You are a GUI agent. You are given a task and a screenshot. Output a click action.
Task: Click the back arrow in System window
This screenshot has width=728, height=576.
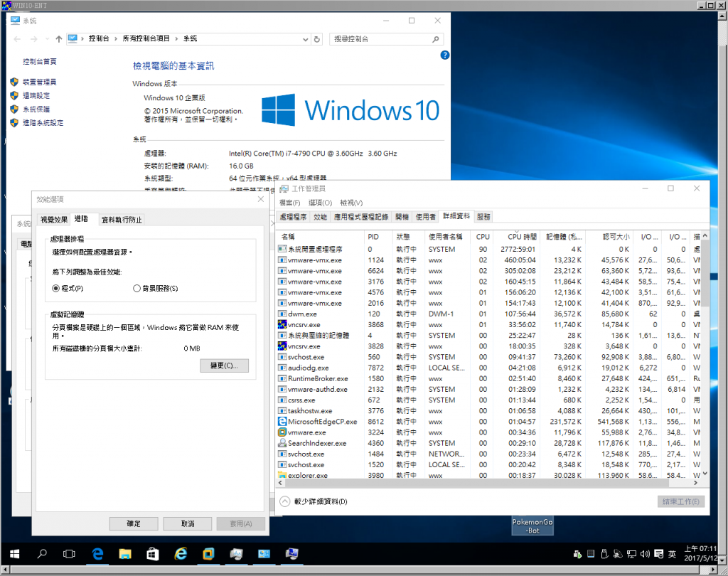pyautogui.click(x=17, y=39)
